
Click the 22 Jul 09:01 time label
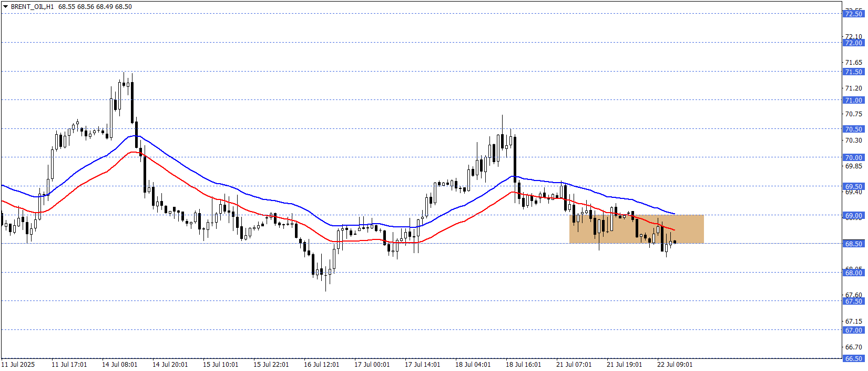click(x=675, y=365)
